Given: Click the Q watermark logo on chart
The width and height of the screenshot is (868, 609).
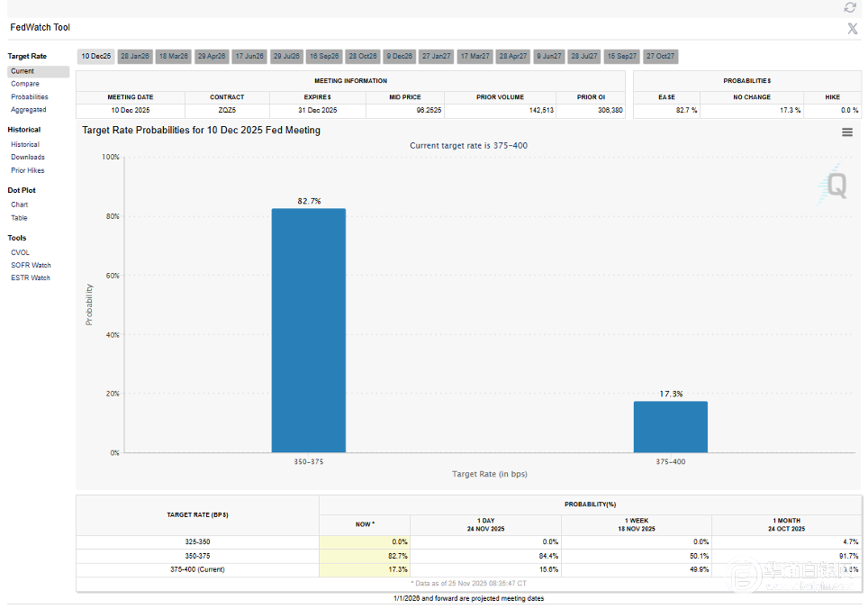Looking at the screenshot, I should coord(836,186).
